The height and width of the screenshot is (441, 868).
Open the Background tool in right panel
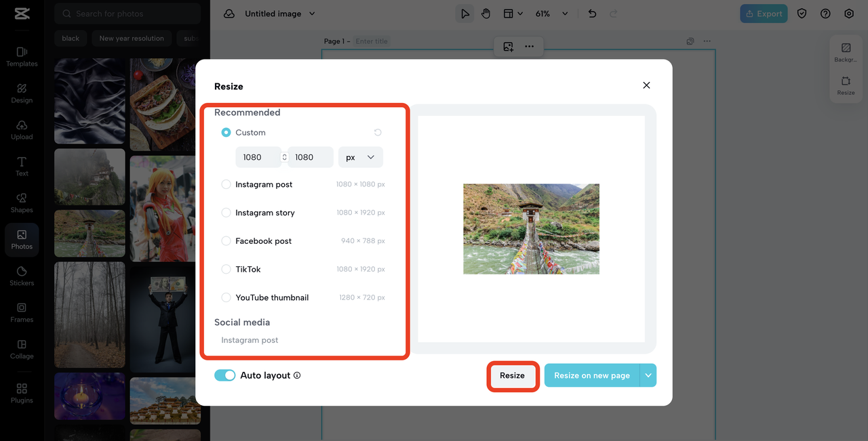pyautogui.click(x=846, y=53)
